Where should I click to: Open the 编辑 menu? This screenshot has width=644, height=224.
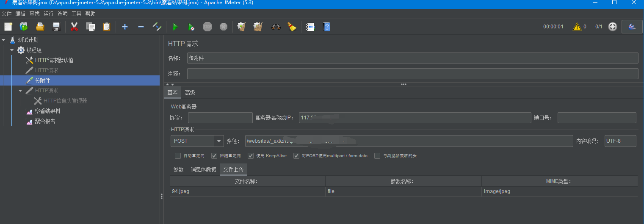click(x=20, y=14)
